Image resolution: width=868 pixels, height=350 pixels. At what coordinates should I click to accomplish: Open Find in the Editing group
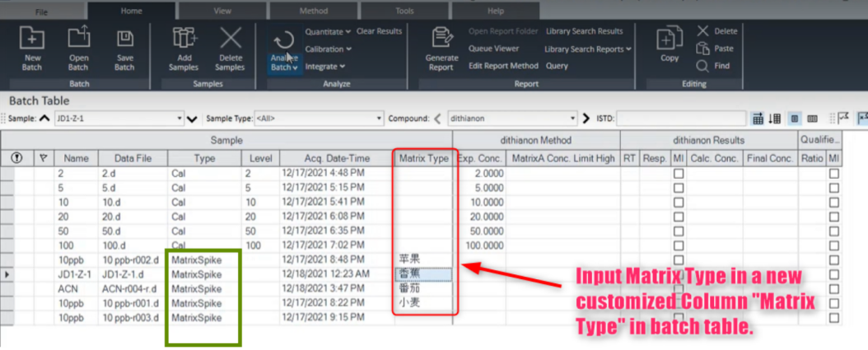pyautogui.click(x=713, y=66)
